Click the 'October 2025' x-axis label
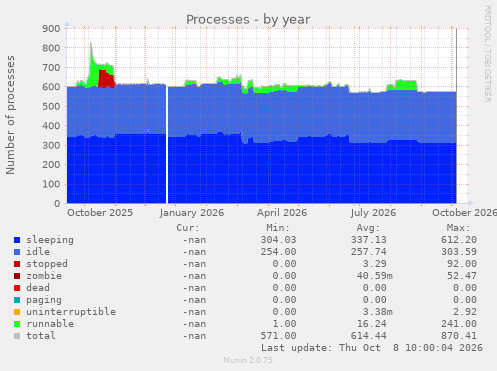The image size is (497, 371). click(100, 213)
